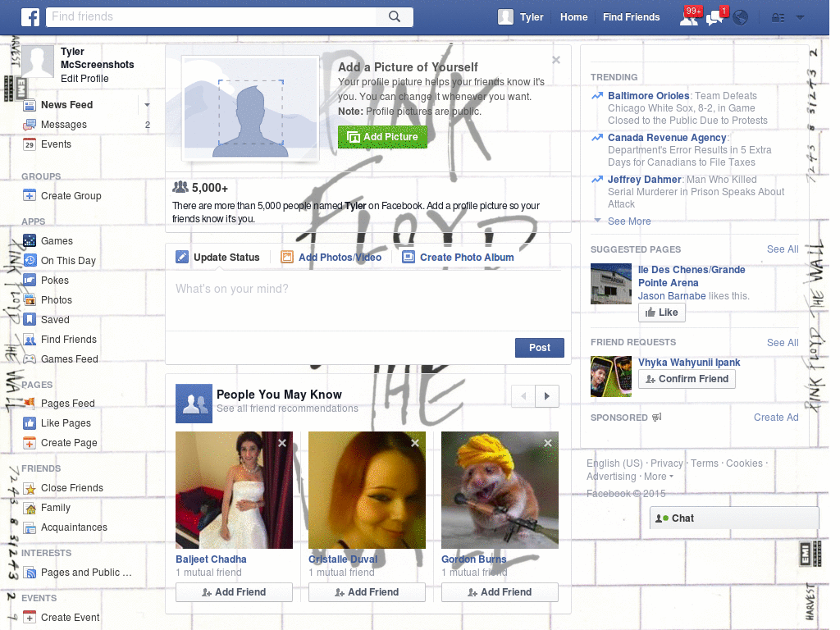Click Games app icon
840x630 pixels.
[x=30, y=241]
